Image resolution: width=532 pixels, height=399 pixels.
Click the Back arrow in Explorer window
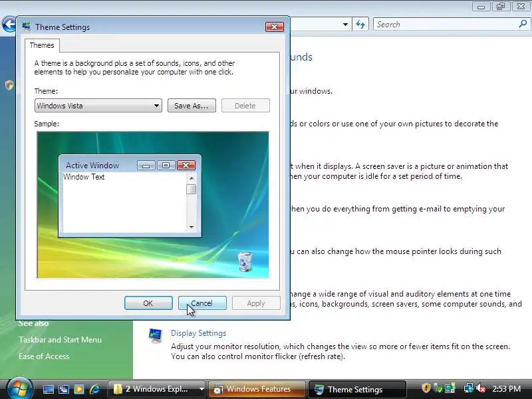[8, 25]
